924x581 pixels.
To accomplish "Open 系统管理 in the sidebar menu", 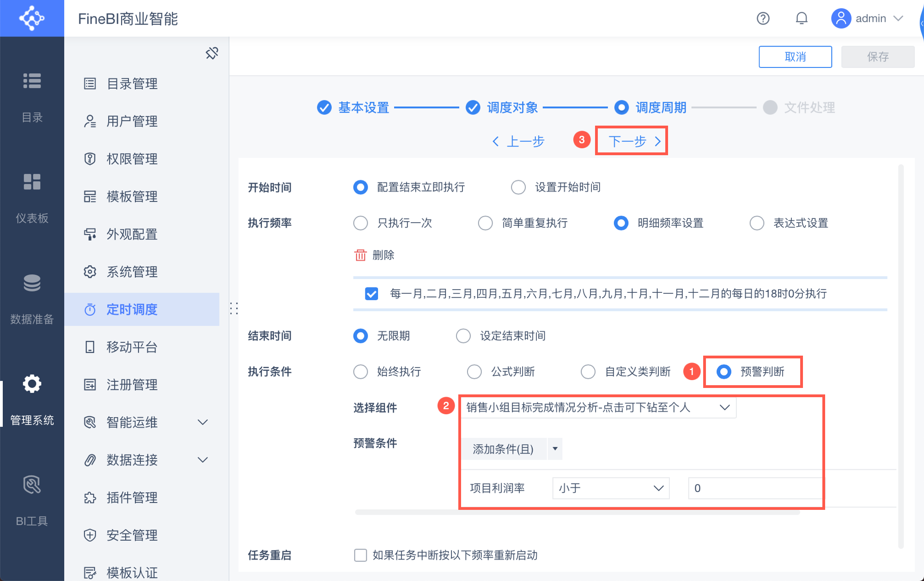I will coord(132,272).
